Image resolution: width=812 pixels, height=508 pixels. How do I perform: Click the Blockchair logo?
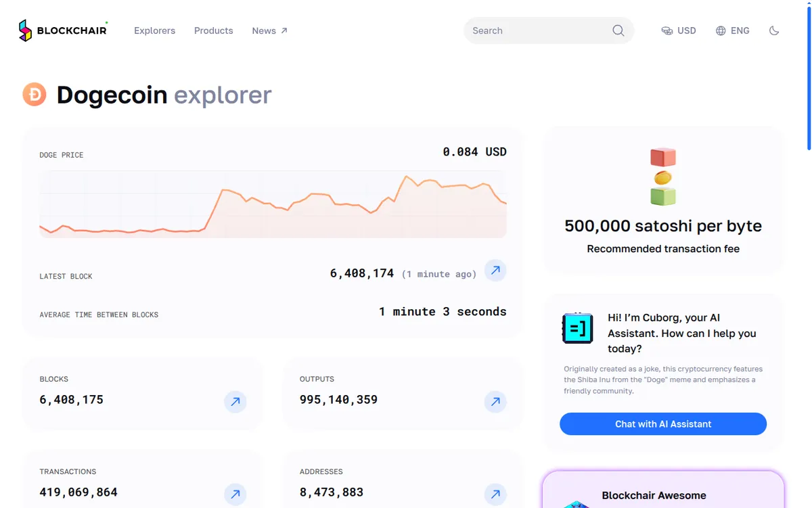pyautogui.click(x=62, y=30)
